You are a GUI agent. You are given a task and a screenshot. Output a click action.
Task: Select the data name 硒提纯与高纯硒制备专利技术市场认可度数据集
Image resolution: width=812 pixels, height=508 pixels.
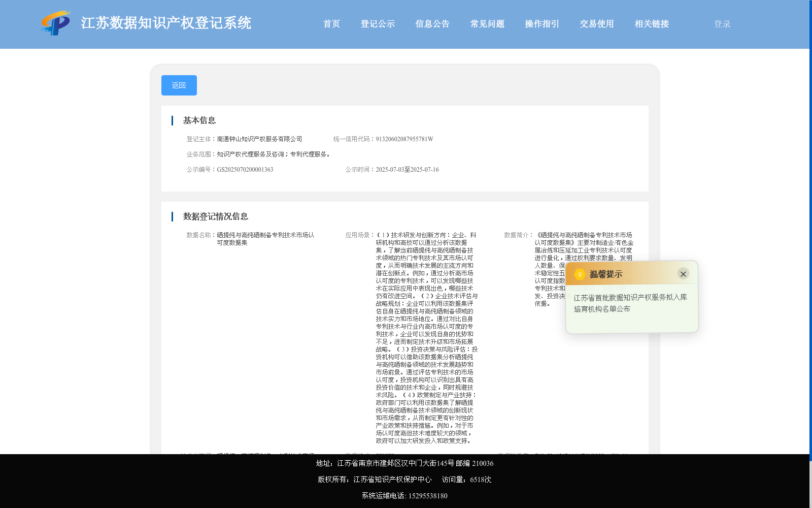pyautogui.click(x=265, y=239)
